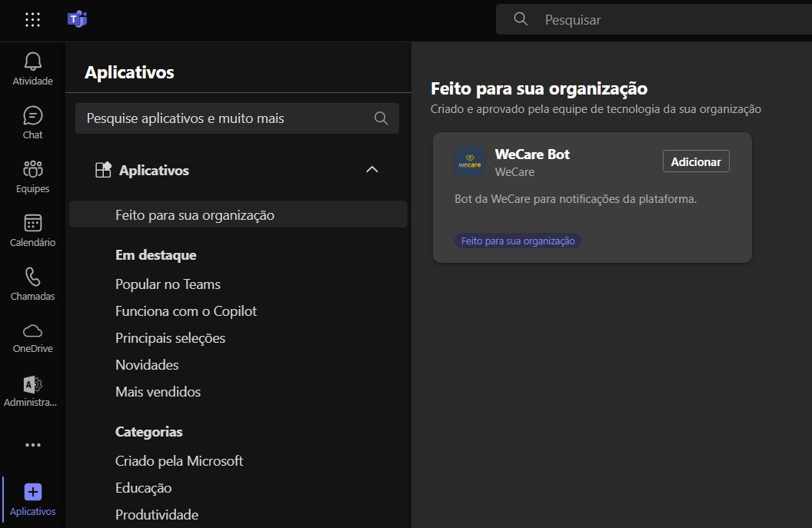Show more apps via ellipsis
This screenshot has width=812, height=528.
click(32, 445)
